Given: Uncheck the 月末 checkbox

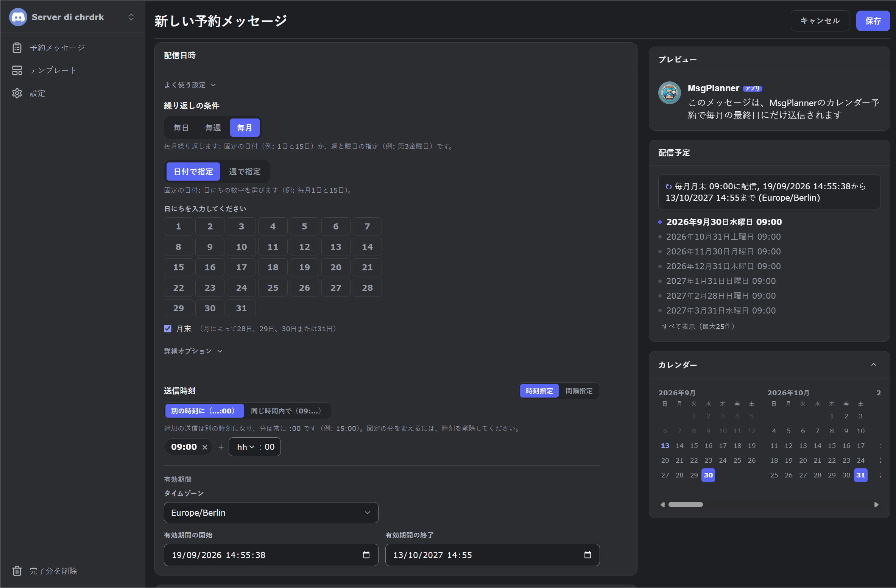Looking at the screenshot, I should coord(168,329).
